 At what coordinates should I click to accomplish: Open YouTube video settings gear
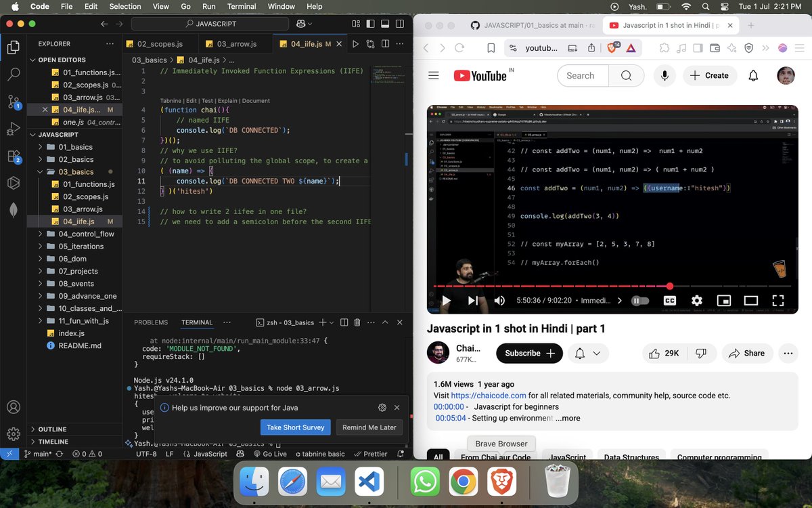(696, 300)
